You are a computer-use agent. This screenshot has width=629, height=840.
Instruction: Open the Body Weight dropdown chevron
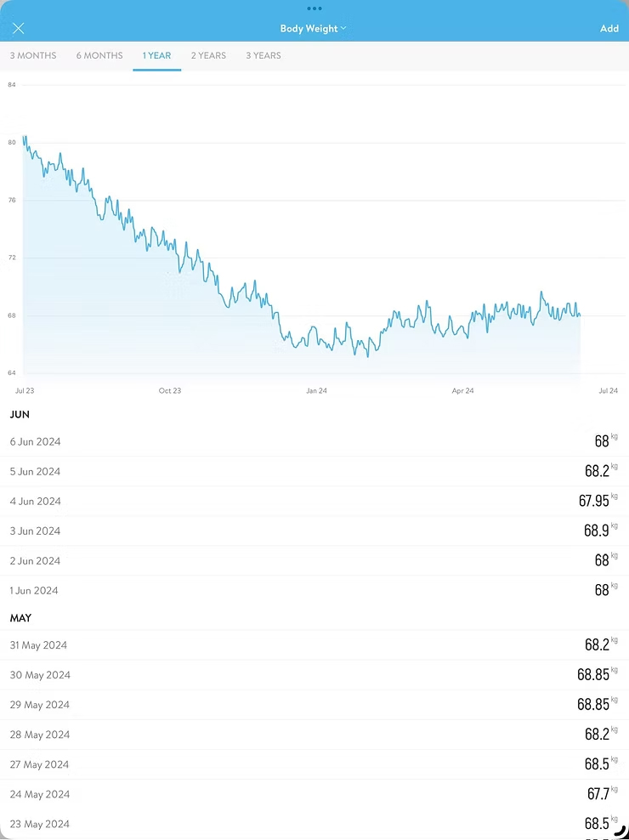[343, 28]
